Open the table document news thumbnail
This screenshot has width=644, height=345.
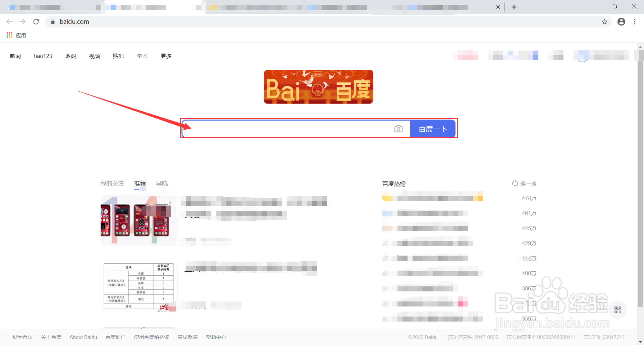click(x=139, y=287)
